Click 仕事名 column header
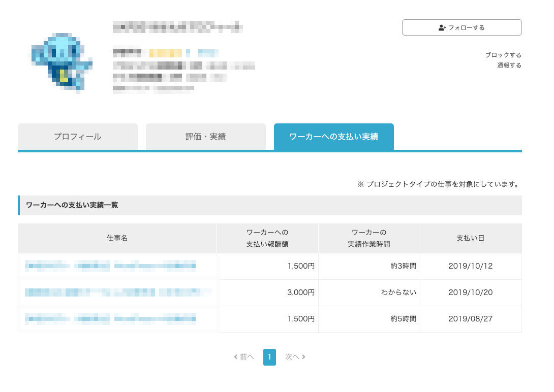Image resolution: width=554 pixels, height=392 pixels. 117,238
